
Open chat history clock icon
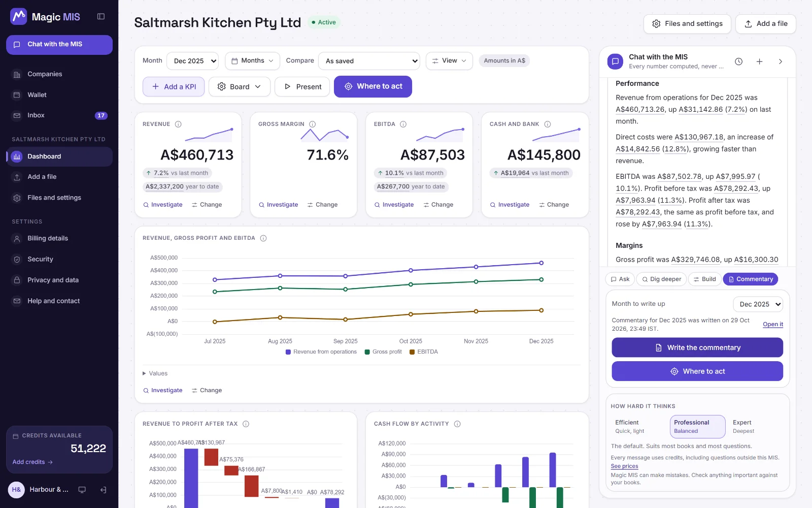(x=738, y=61)
